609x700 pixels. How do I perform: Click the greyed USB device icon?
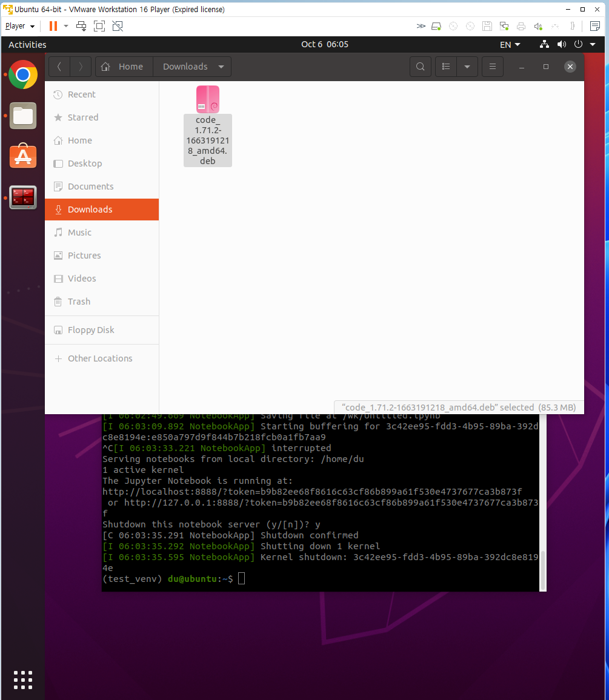click(555, 26)
